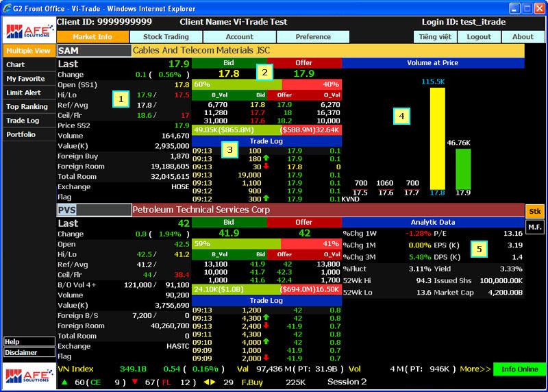Click the green up arrow beside 180 trade
Screen dimensions: 548x392
pyautogui.click(x=266, y=158)
